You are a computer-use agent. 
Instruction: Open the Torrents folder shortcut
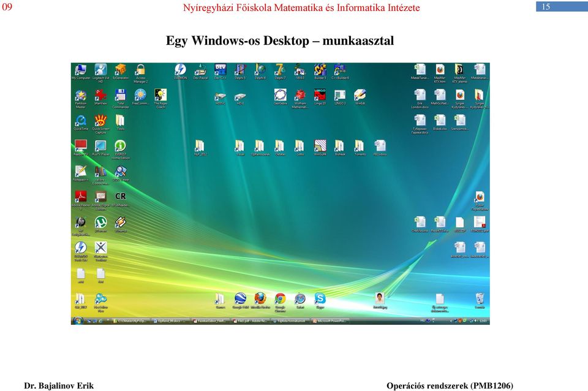(x=360, y=148)
